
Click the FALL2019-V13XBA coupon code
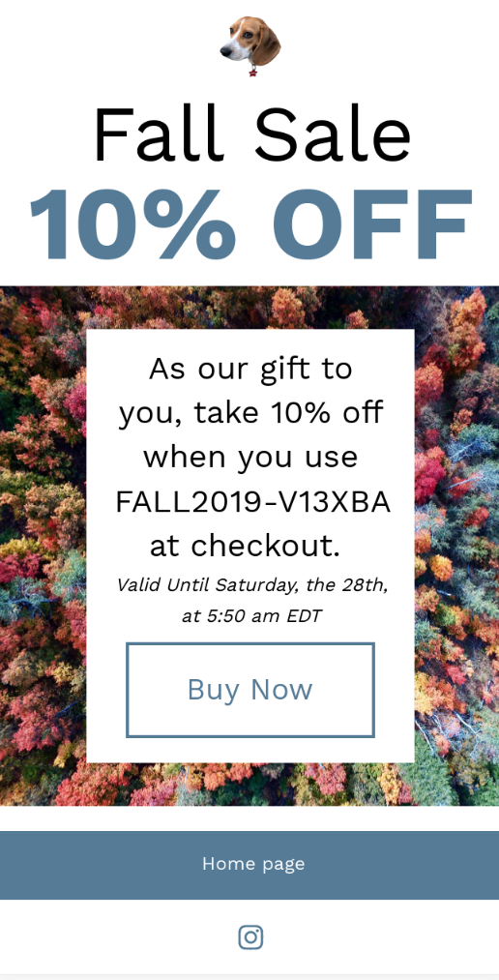253,501
